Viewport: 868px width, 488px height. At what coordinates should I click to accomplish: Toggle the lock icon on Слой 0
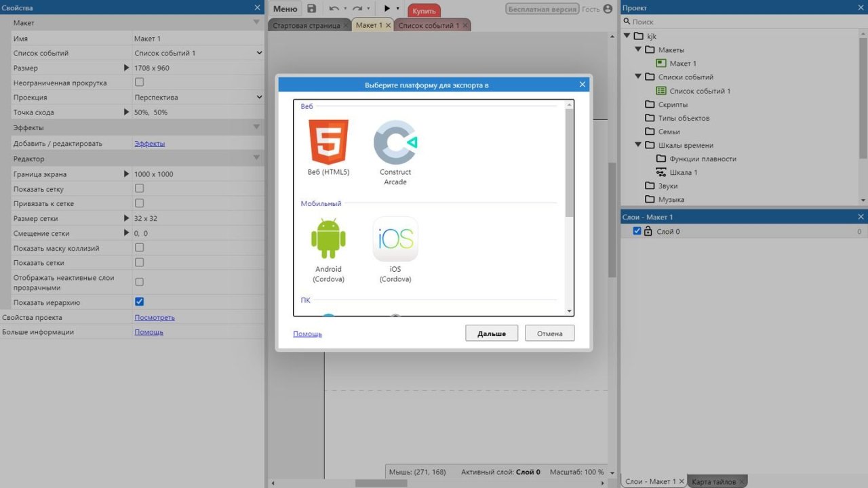(x=648, y=231)
